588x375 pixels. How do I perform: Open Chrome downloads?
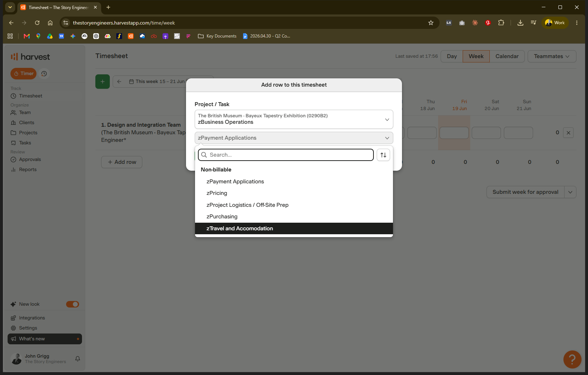(x=520, y=23)
